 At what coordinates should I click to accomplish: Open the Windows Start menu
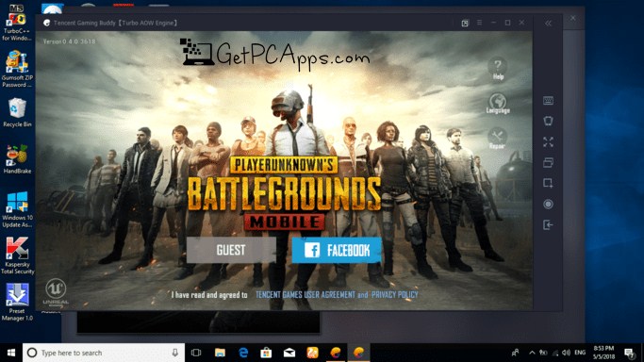pos(11,353)
